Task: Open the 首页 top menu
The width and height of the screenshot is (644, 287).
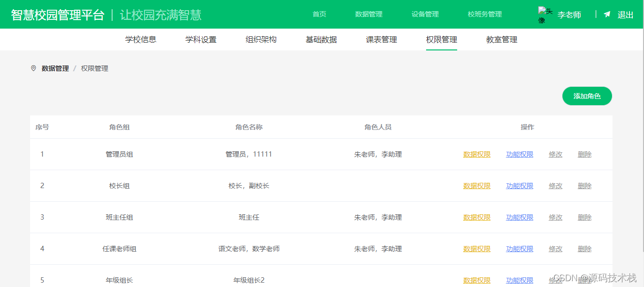Action: [x=319, y=14]
